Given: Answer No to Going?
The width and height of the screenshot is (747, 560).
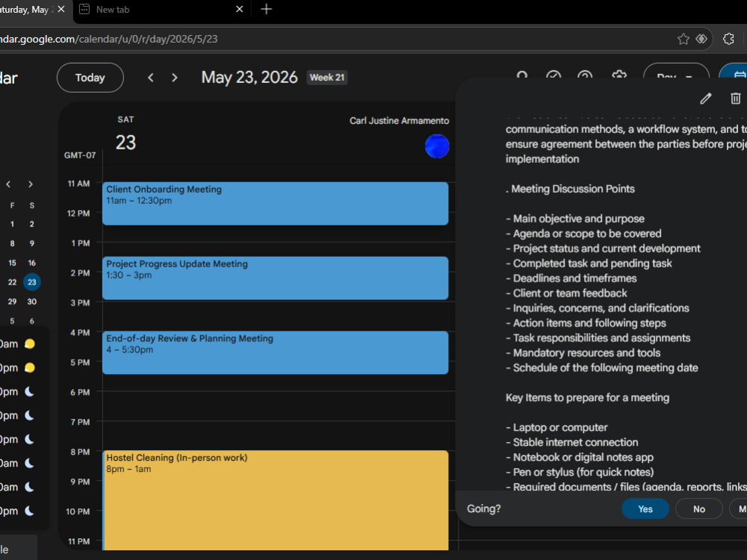Looking at the screenshot, I should tap(699, 509).
